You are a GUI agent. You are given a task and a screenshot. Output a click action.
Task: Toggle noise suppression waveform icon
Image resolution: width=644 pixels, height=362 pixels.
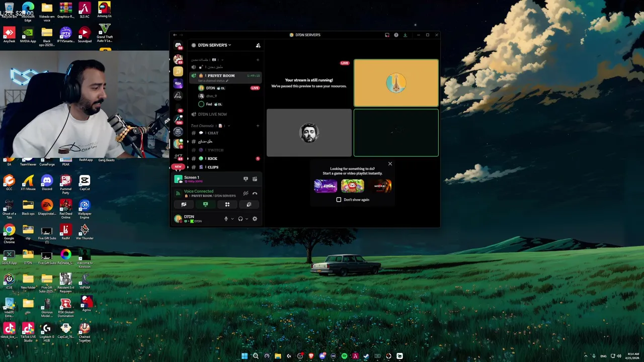246,193
